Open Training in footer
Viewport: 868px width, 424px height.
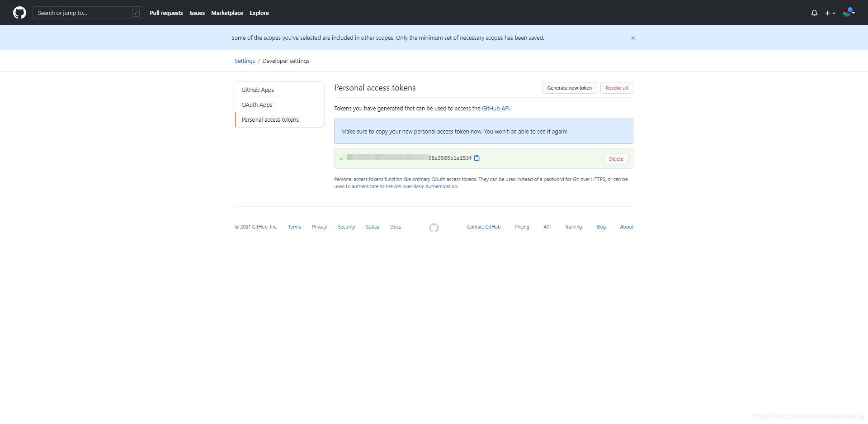point(573,227)
